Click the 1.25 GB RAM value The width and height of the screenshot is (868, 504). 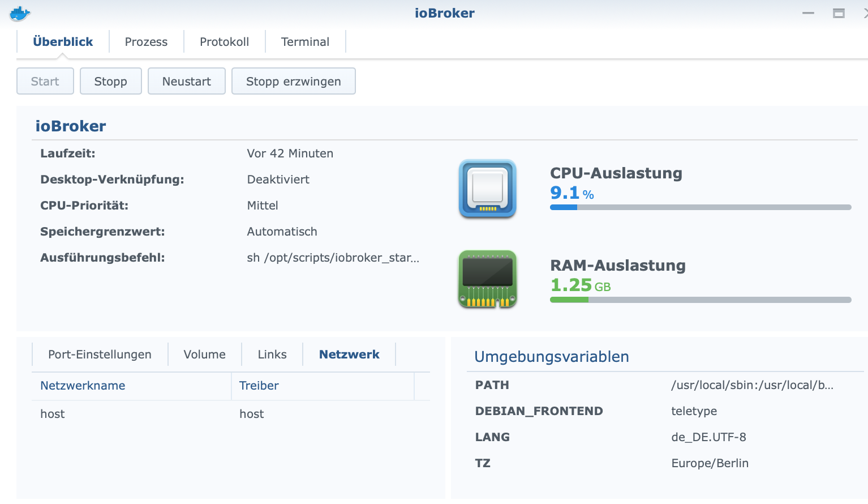[x=581, y=285]
